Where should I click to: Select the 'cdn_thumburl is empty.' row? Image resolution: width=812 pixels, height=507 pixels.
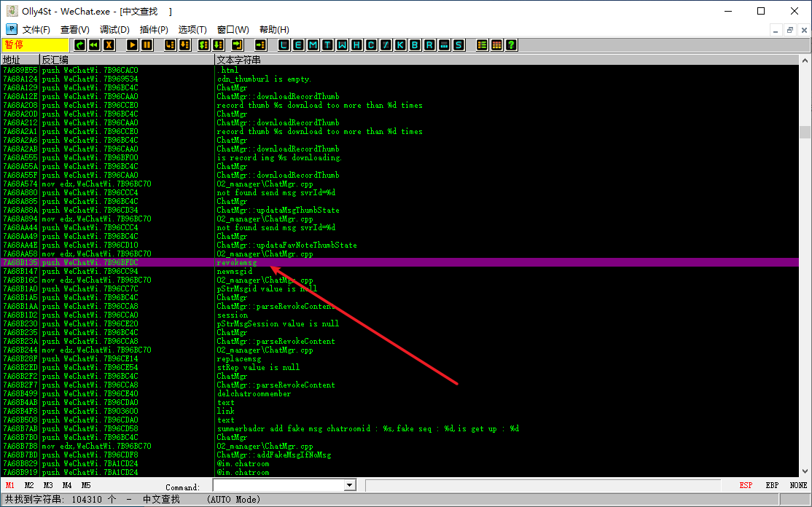click(x=399, y=79)
